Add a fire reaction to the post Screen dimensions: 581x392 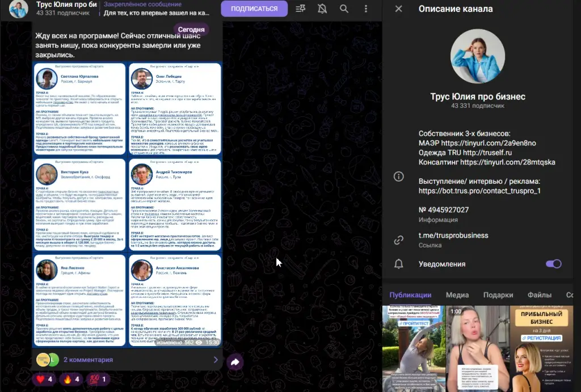pyautogui.click(x=71, y=379)
